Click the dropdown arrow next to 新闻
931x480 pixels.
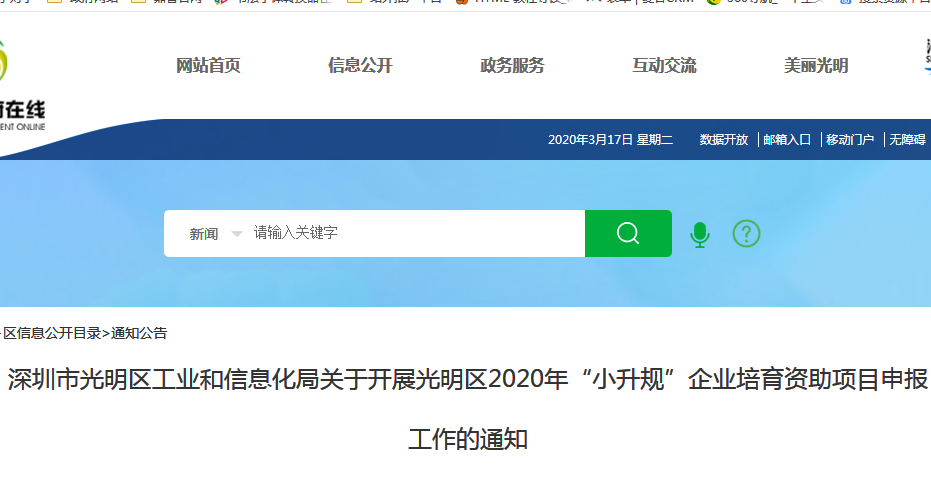[x=237, y=234]
